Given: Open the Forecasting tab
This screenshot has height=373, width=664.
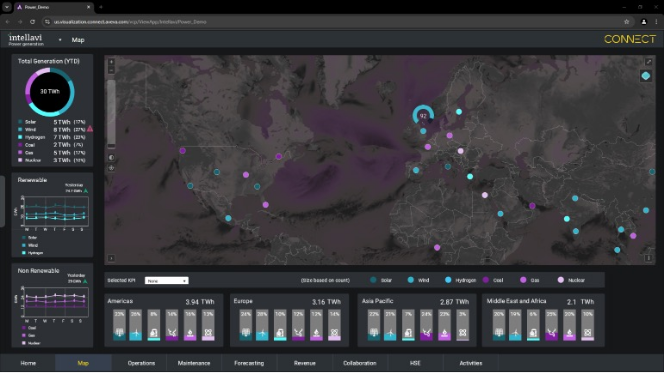Looking at the screenshot, I should click(249, 363).
